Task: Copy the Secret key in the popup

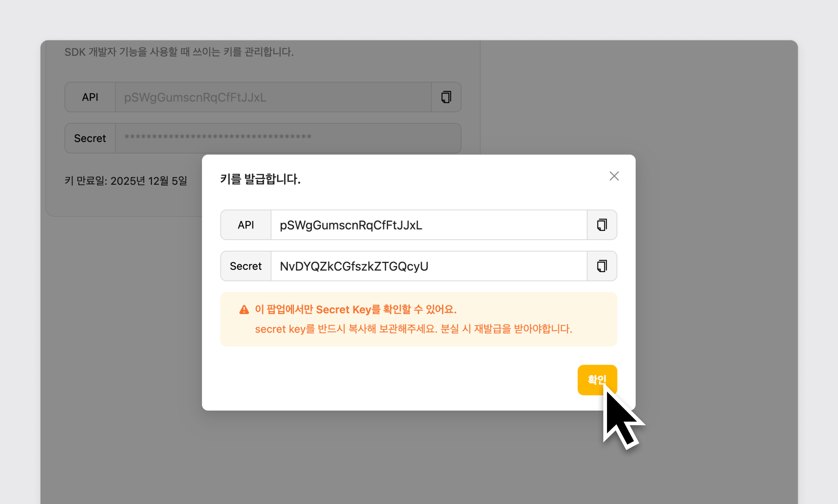Action: [601, 266]
